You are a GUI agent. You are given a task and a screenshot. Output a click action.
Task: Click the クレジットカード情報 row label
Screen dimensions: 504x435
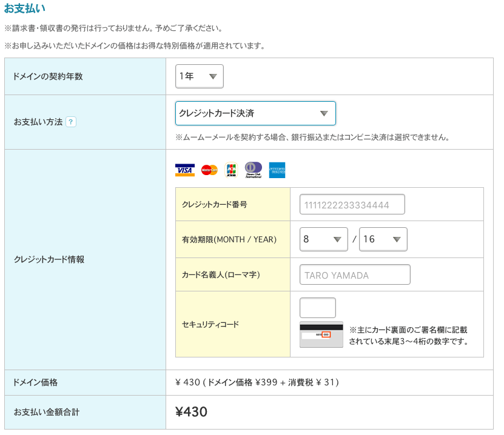click(x=49, y=259)
